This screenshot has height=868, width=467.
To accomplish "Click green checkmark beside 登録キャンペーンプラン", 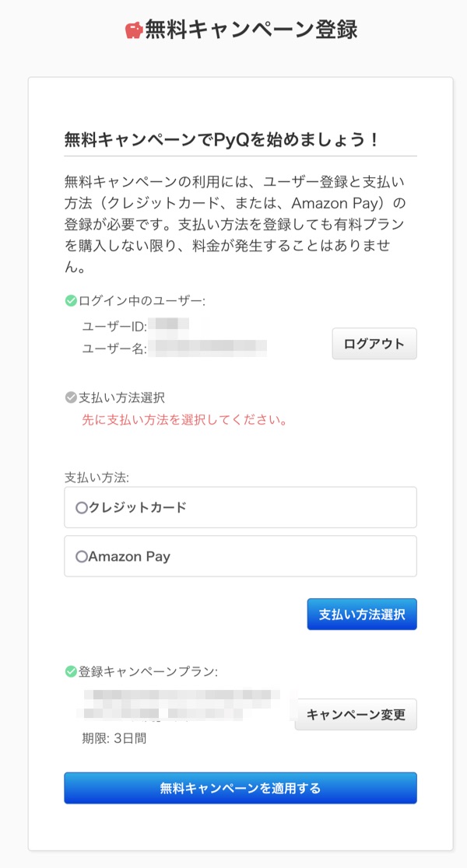I will point(70,670).
